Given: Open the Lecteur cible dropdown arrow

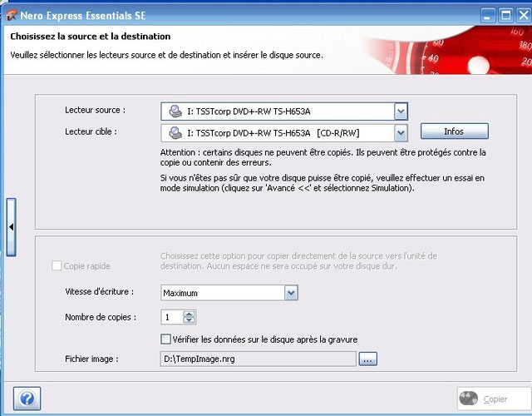Looking at the screenshot, I should tap(401, 133).
